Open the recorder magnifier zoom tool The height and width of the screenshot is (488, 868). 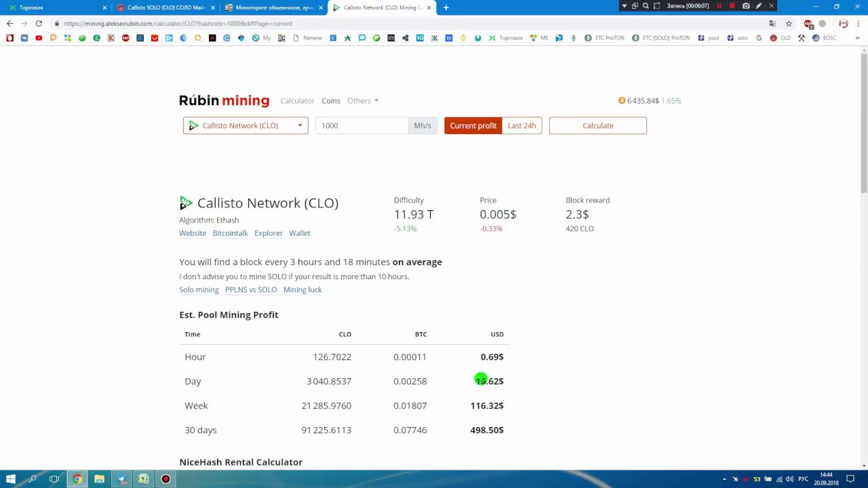(646, 6)
